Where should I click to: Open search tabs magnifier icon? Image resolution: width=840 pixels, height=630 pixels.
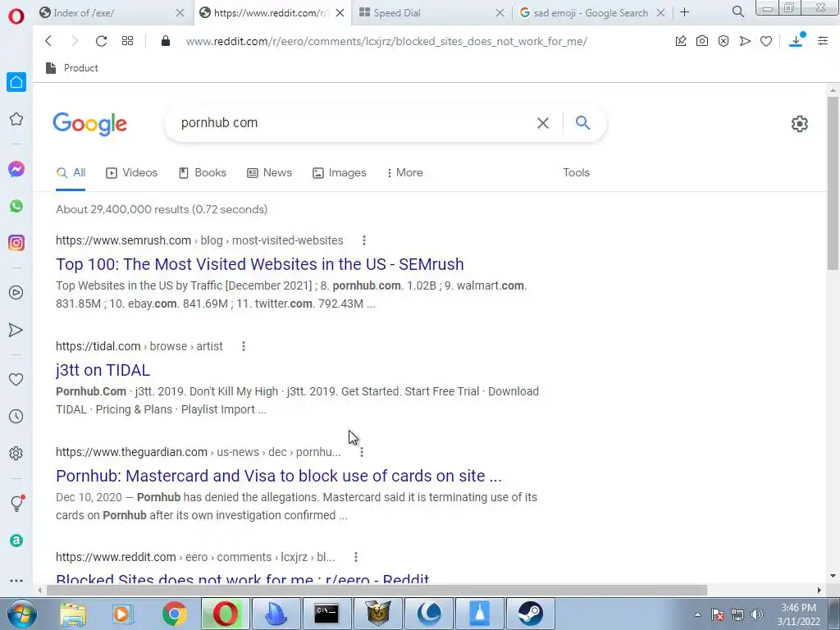tap(737, 11)
